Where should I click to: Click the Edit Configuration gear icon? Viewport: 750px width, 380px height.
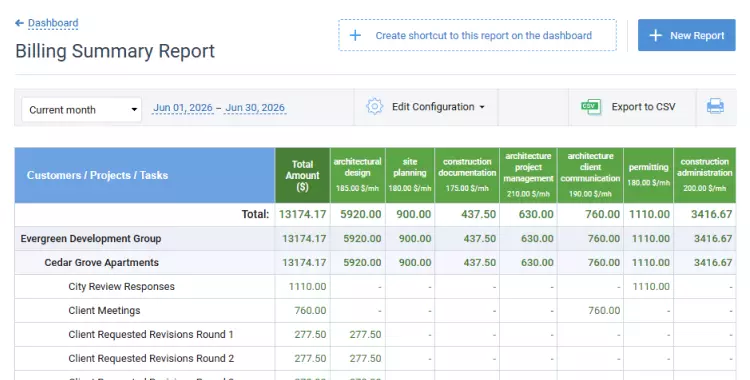375,106
